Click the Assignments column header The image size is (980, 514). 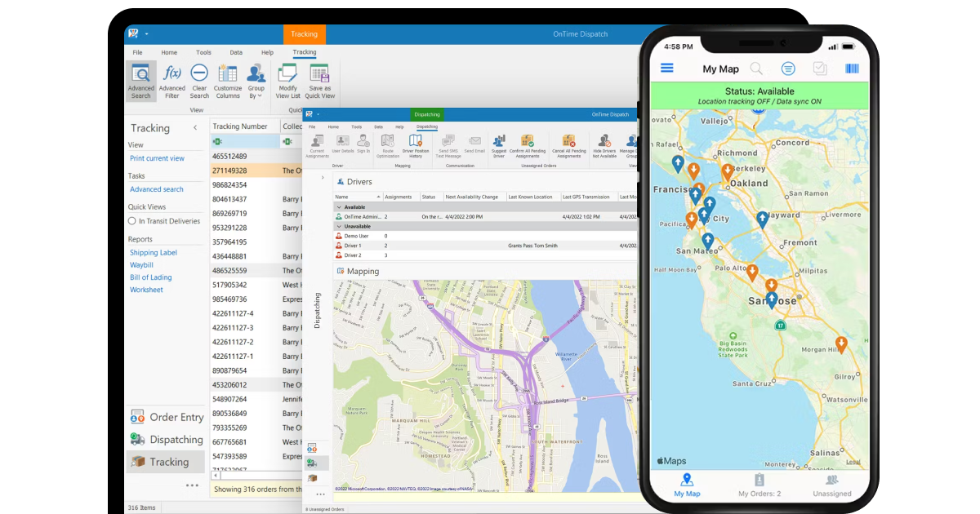[x=400, y=197]
